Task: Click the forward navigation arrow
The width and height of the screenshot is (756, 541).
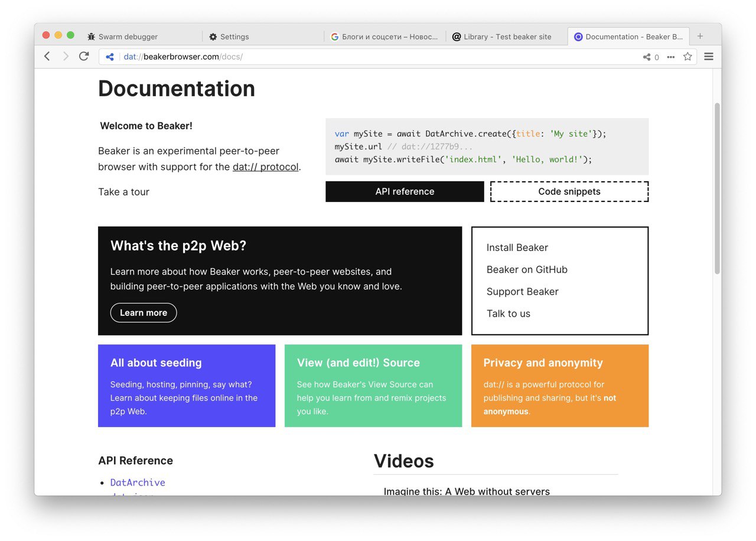Action: (66, 57)
